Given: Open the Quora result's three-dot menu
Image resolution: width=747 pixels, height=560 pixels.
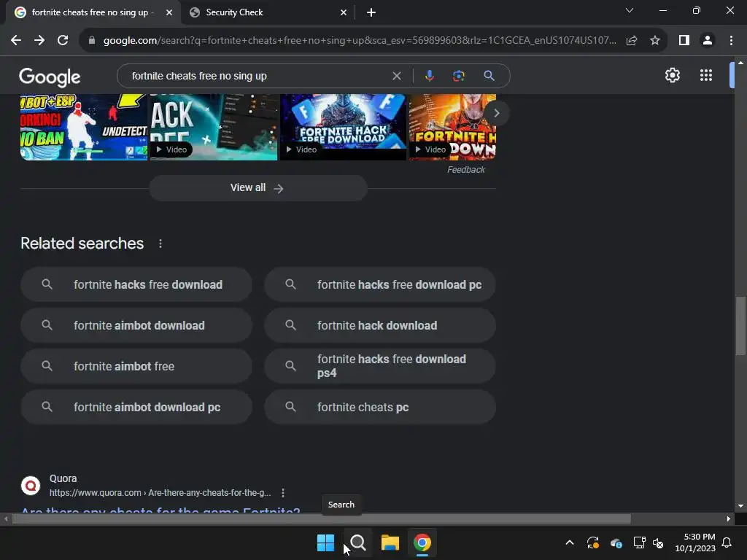Looking at the screenshot, I should [283, 493].
